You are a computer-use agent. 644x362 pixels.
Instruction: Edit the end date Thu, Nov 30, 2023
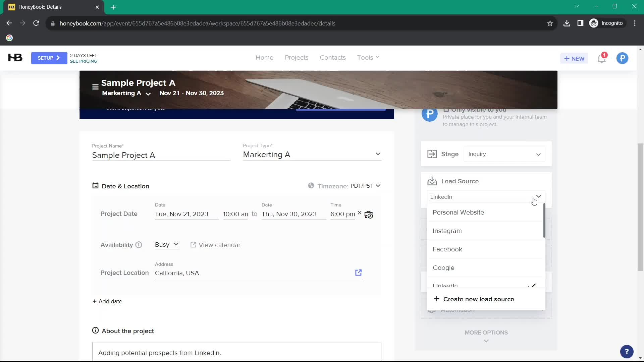[x=293, y=214]
